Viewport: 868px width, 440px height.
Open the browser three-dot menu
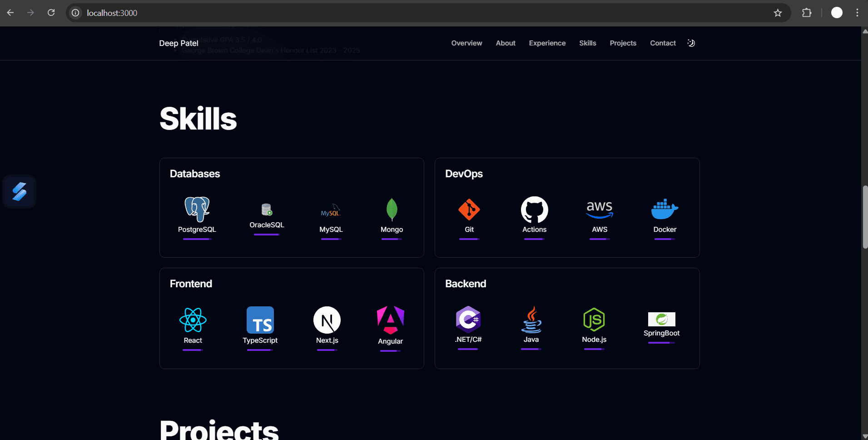pyautogui.click(x=858, y=13)
